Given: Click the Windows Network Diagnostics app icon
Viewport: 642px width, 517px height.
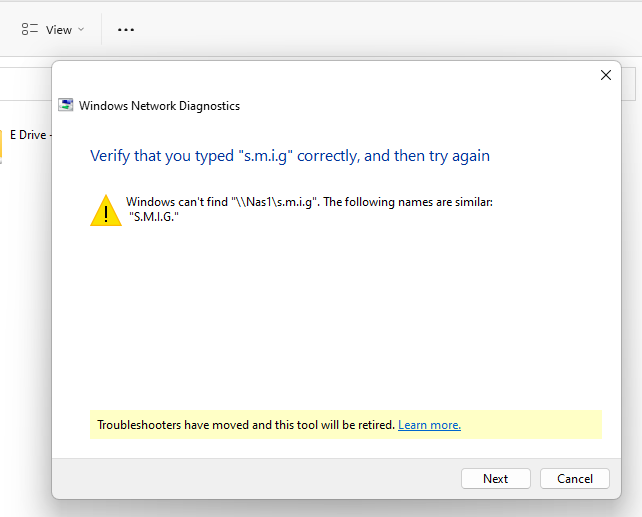Looking at the screenshot, I should coord(66,105).
